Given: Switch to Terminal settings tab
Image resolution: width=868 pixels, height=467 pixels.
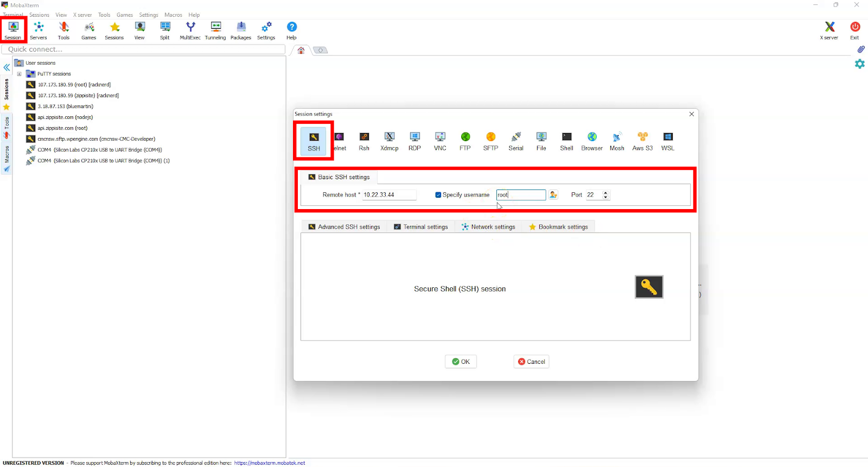Looking at the screenshot, I should pyautogui.click(x=421, y=227).
